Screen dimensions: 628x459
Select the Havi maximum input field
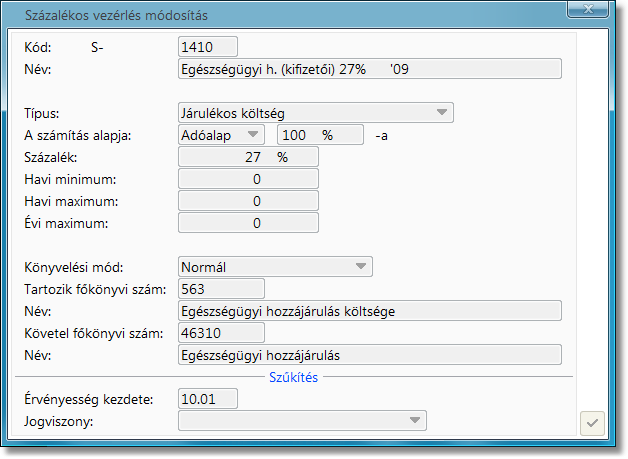(248, 201)
